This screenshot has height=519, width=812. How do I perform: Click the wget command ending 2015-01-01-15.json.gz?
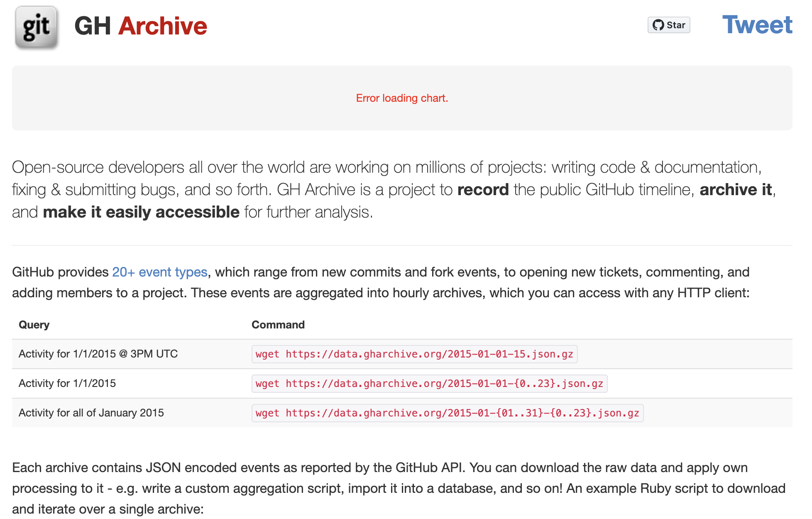pos(414,354)
